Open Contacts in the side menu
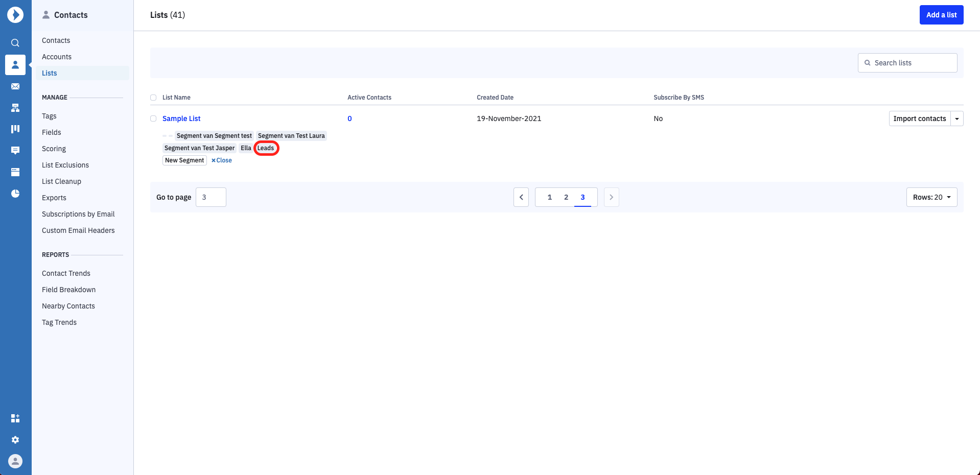Viewport: 980px width, 475px height. tap(56, 40)
